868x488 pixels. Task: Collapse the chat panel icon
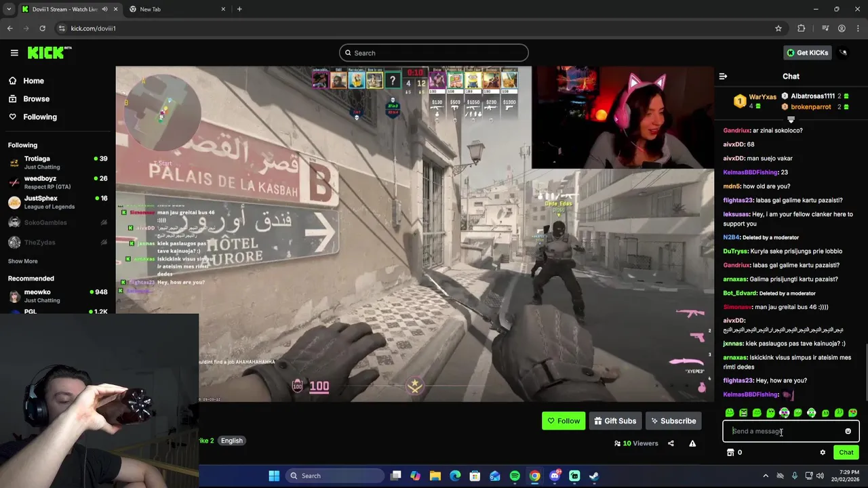click(723, 77)
